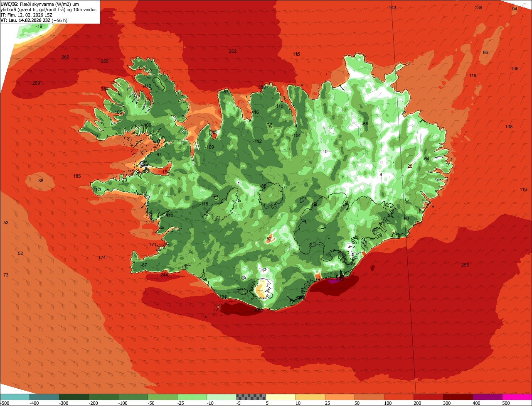Viewport: 532px width, 406px height.
Task: Click the '500' legend scale label
Action: [x=506, y=403]
